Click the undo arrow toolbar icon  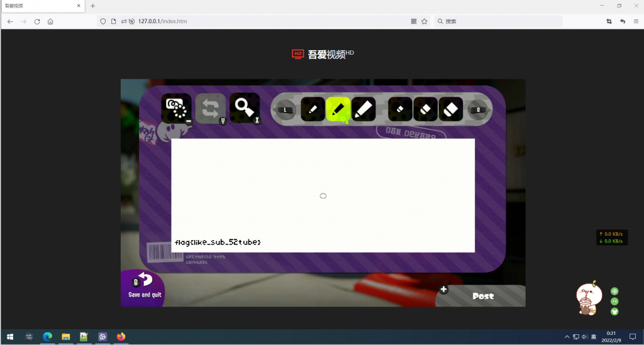pos(623,21)
